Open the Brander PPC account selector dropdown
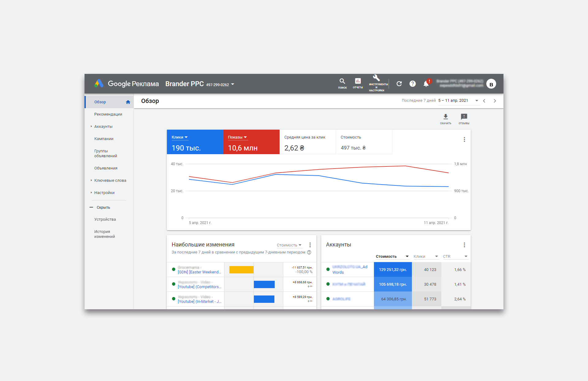Viewport: 588px width, 381px height. (x=232, y=84)
